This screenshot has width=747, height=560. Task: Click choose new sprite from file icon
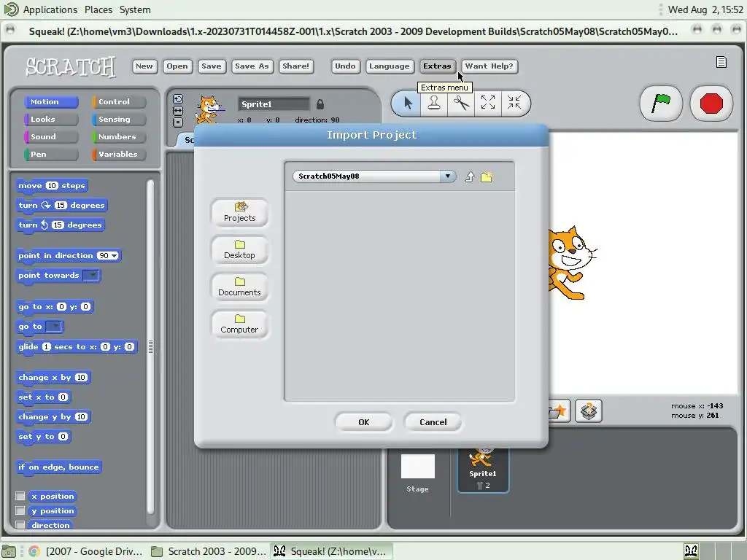pyautogui.click(x=559, y=411)
